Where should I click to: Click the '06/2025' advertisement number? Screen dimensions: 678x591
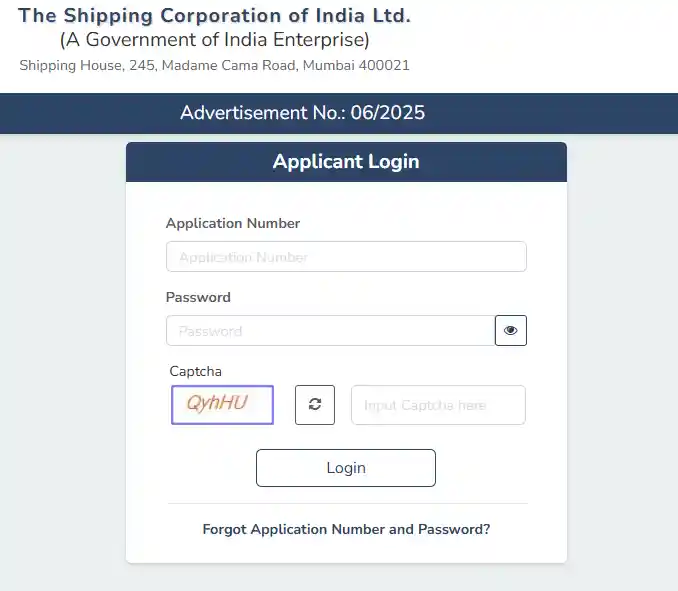[390, 113]
